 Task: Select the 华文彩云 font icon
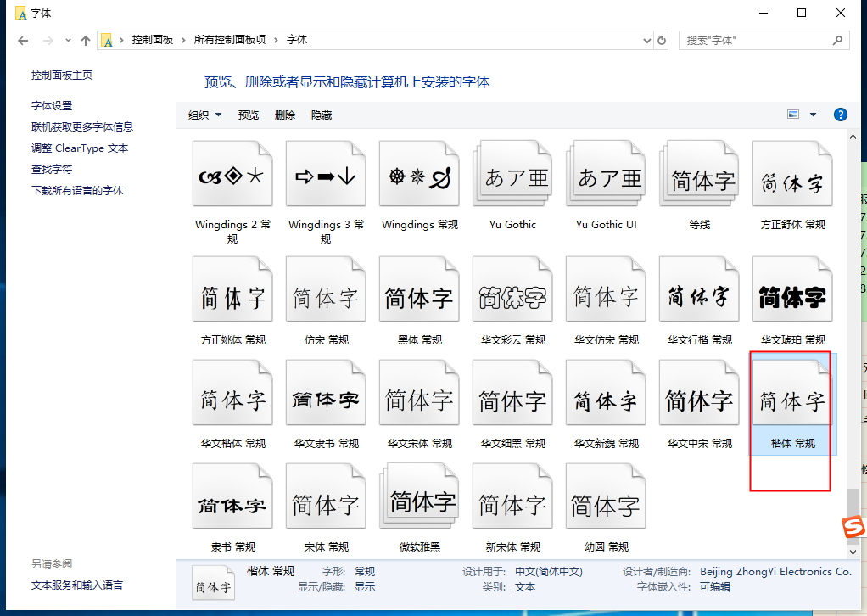tap(512, 288)
